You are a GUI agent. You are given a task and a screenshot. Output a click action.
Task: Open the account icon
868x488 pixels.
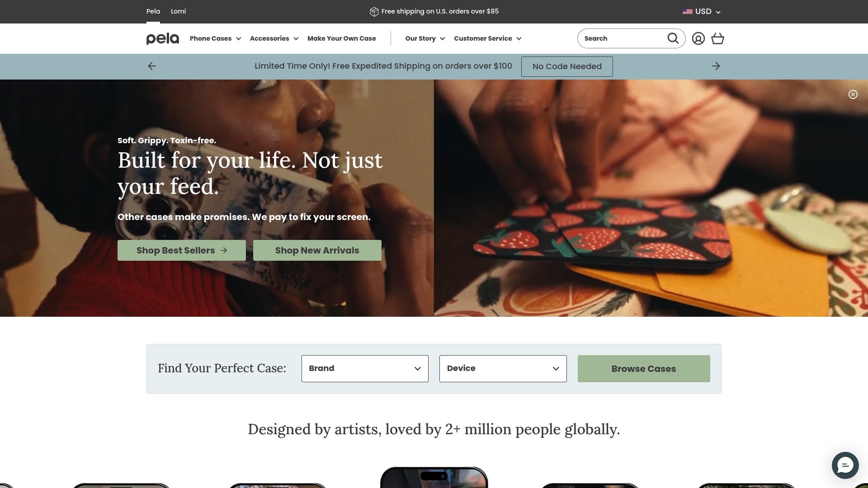tap(698, 38)
